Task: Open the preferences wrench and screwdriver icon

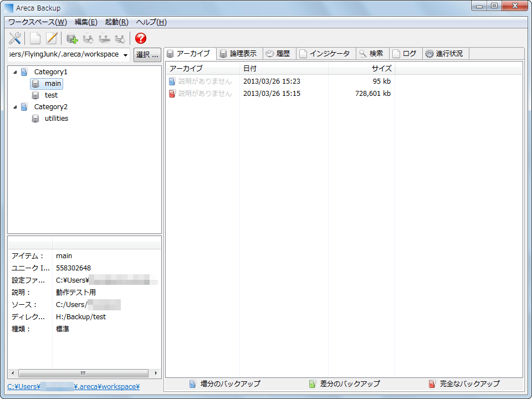Action: [x=14, y=38]
